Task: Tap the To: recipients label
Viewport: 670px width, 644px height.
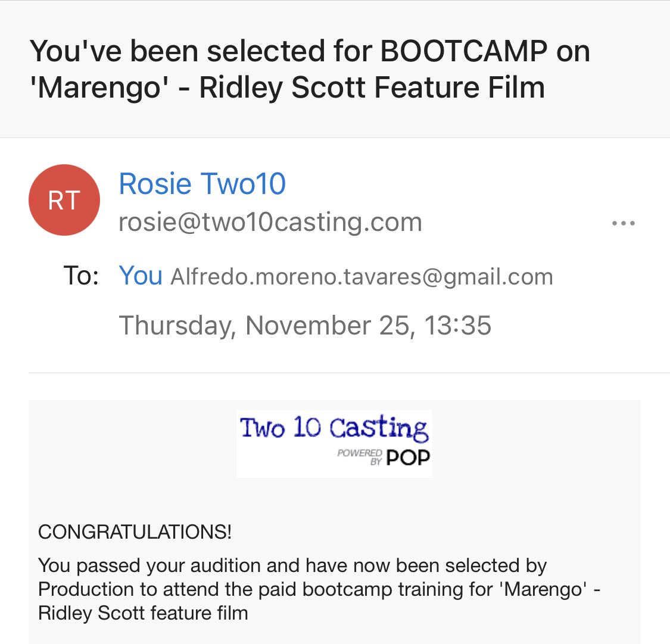Action: [x=81, y=276]
